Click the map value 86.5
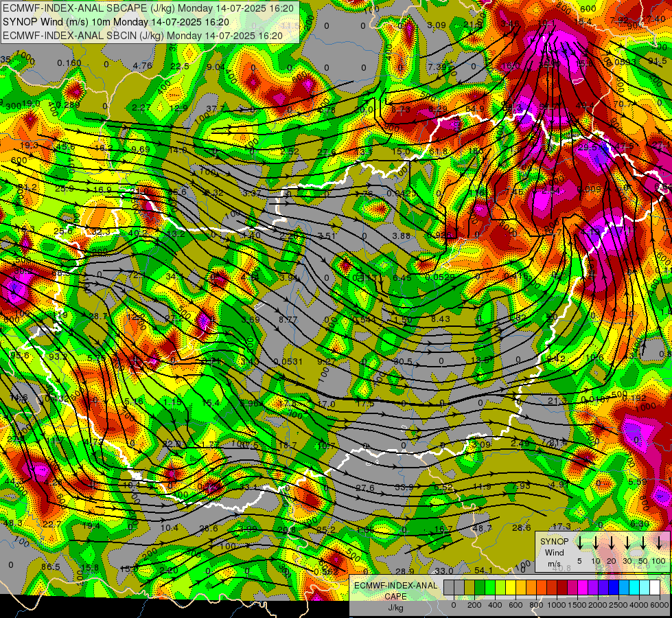 pyautogui.click(x=51, y=567)
